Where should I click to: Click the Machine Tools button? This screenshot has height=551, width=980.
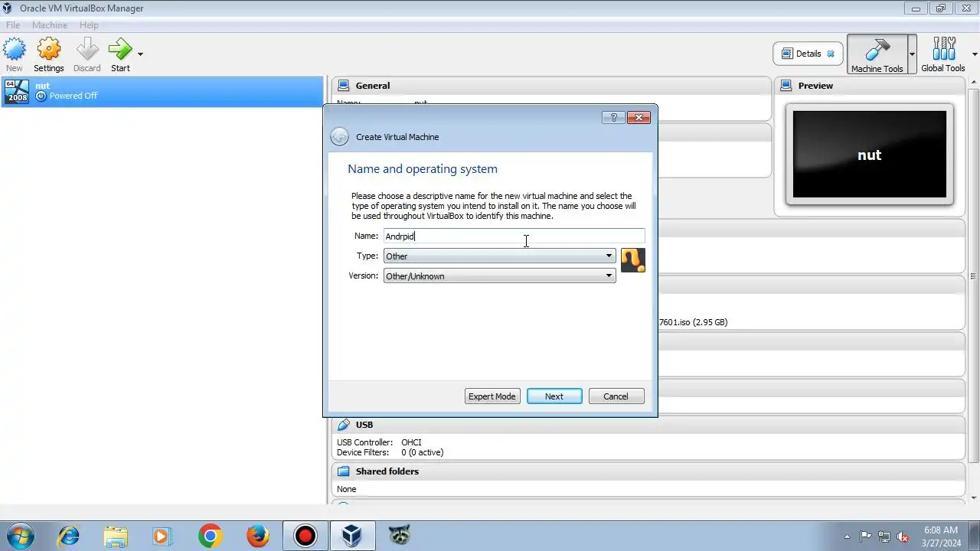[x=877, y=54]
